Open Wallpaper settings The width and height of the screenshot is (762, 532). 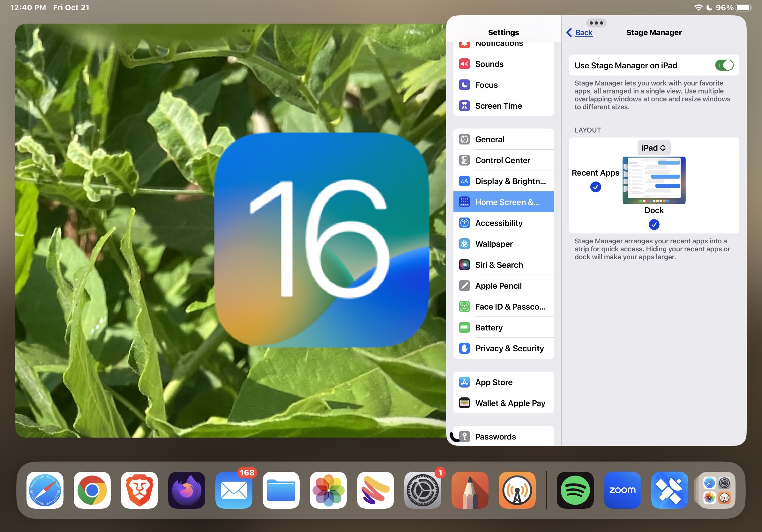[504, 244]
